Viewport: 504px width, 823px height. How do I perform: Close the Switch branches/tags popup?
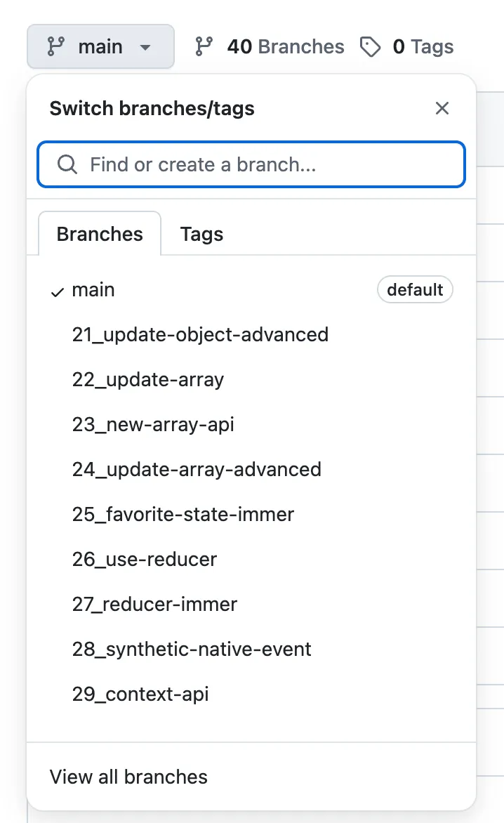442,108
